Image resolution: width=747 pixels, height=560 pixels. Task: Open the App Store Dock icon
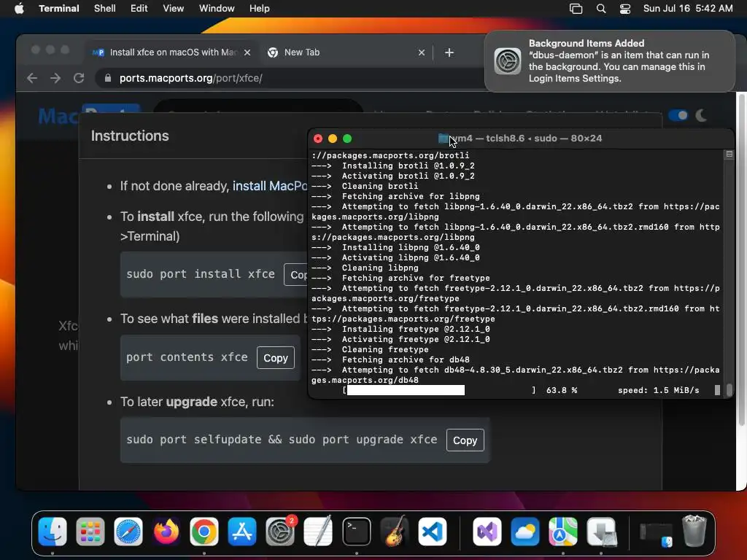[242, 532]
